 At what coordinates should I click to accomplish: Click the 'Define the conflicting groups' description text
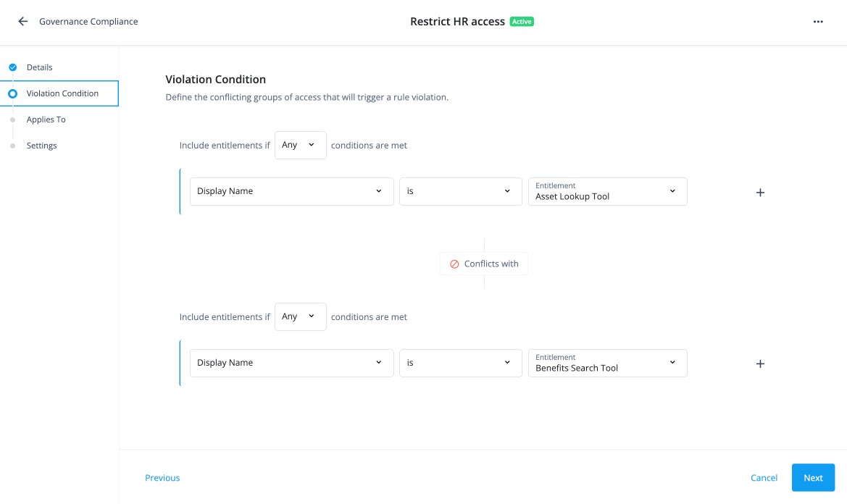[306, 97]
